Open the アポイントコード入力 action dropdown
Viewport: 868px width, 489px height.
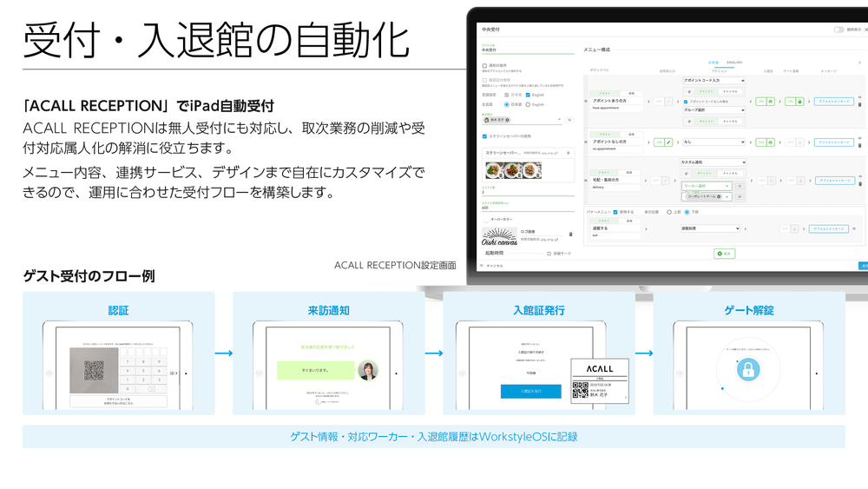714,81
